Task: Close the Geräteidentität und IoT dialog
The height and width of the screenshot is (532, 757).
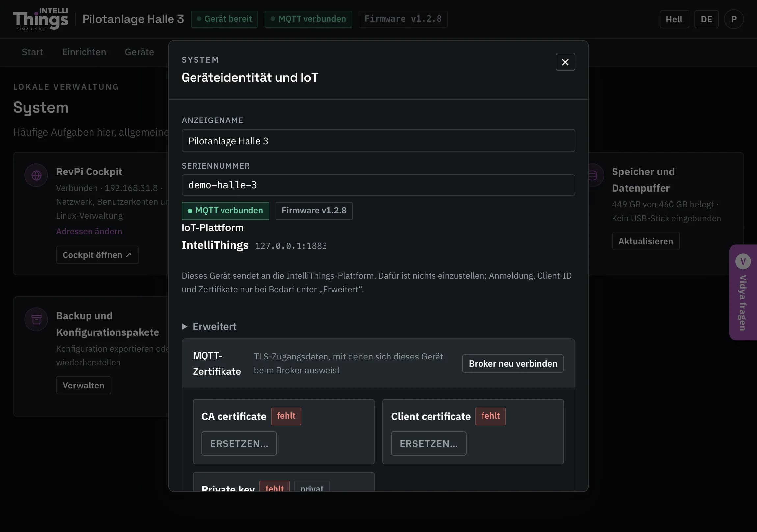Action: [565, 62]
